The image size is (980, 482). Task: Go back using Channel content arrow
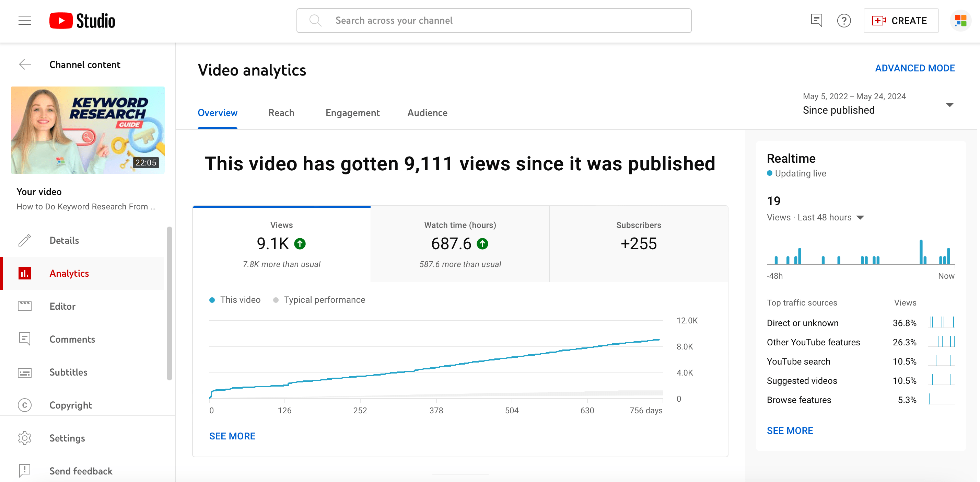pos(25,64)
